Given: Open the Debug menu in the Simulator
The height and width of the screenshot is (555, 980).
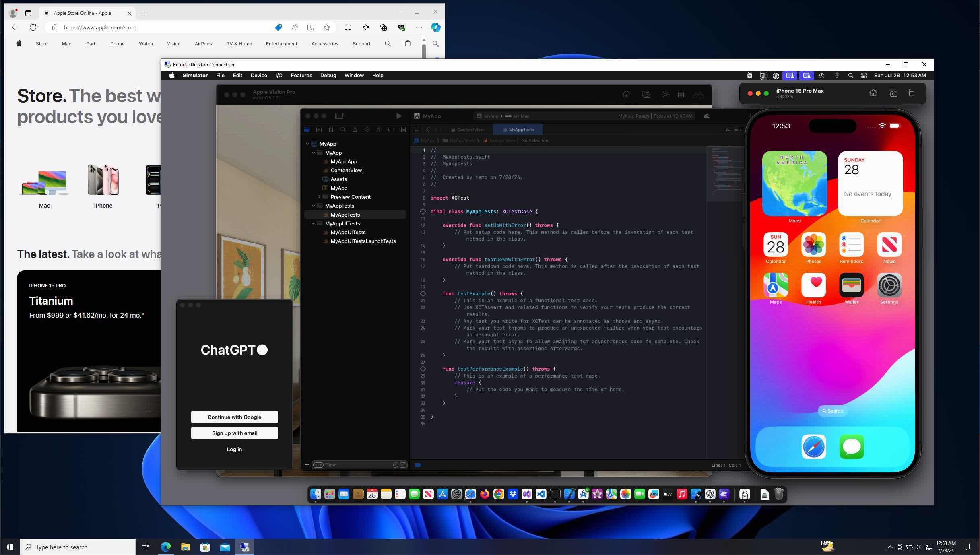Looking at the screenshot, I should coord(328,75).
